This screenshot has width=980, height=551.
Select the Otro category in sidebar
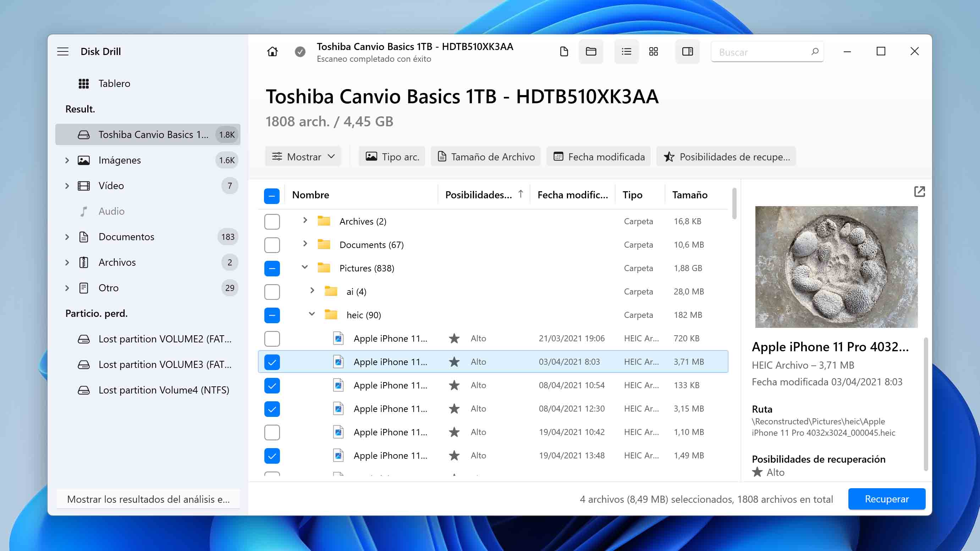click(108, 287)
